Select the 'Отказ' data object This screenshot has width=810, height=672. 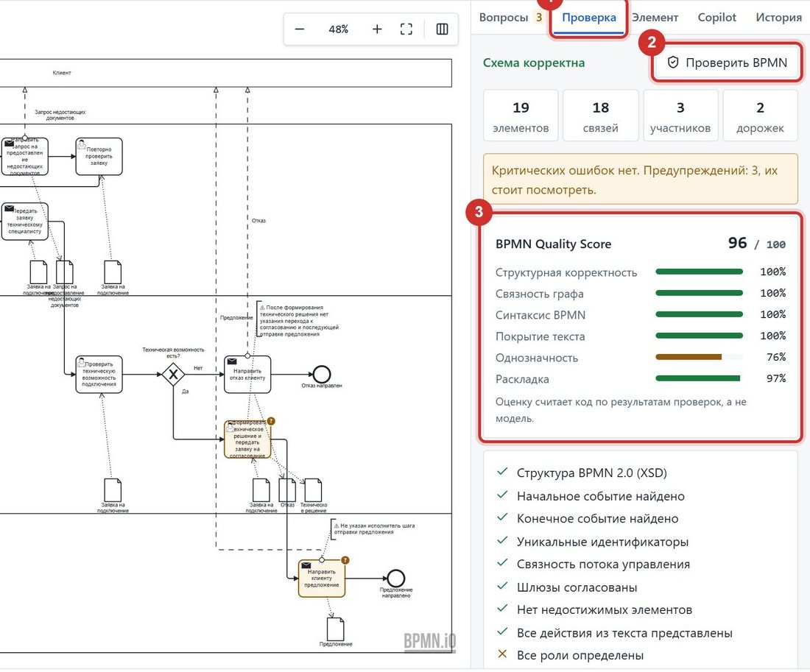(287, 489)
